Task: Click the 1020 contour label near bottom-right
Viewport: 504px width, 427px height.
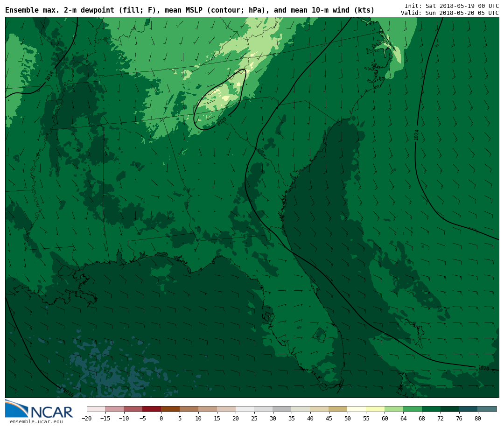Action: (483, 368)
